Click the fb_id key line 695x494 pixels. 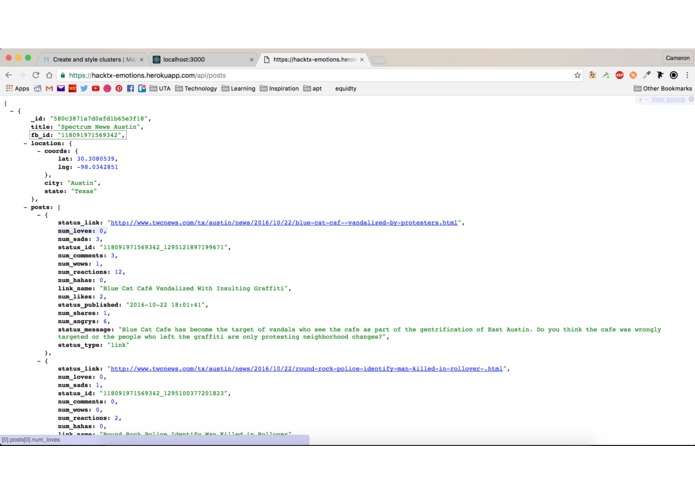[x=78, y=135]
